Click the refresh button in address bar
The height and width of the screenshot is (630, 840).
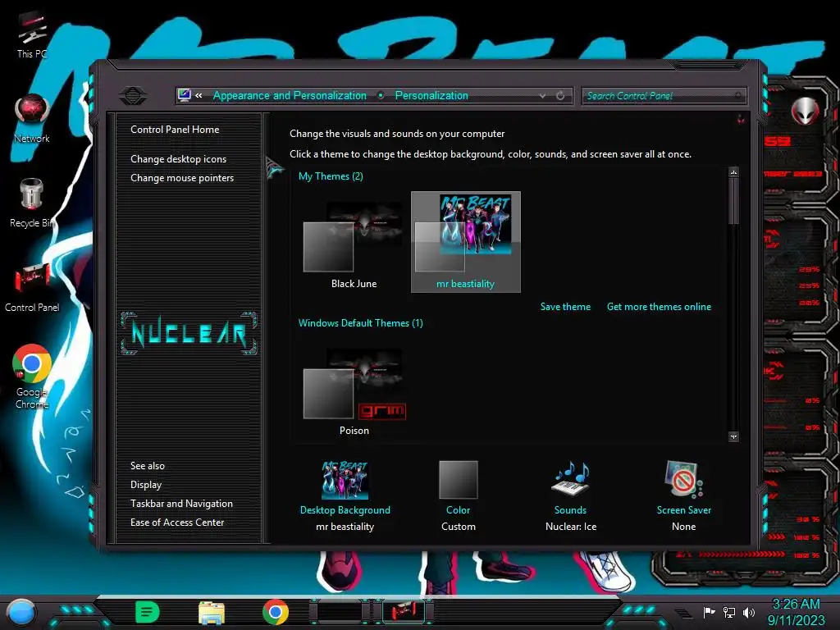[x=560, y=95]
